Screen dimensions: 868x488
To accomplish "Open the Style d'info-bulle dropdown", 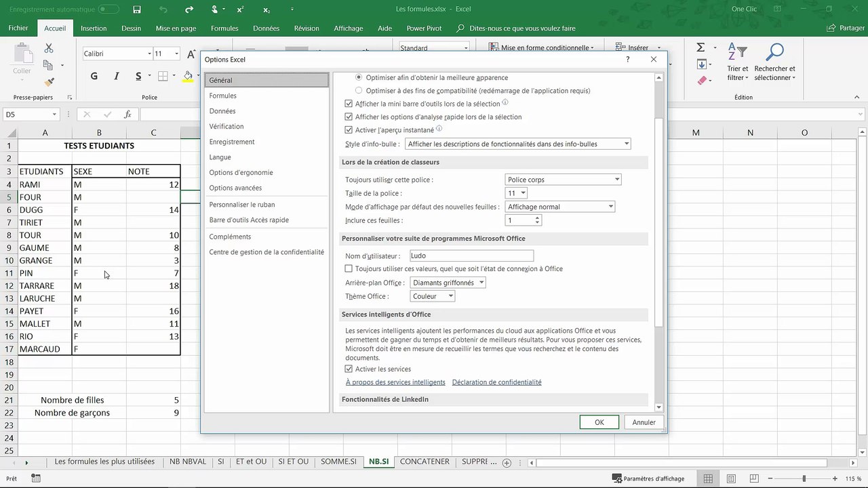I will click(x=518, y=144).
